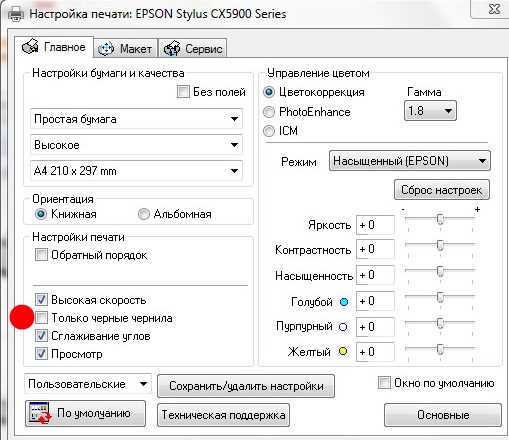Select Книжная orientation

tap(41, 214)
